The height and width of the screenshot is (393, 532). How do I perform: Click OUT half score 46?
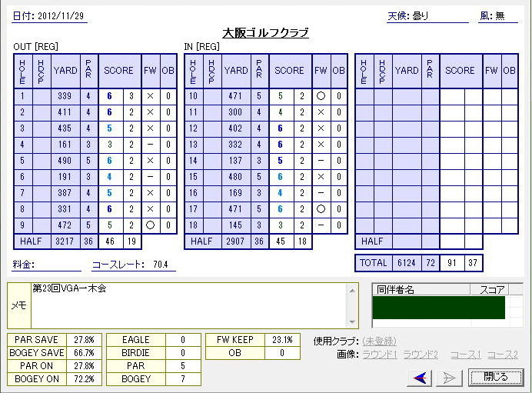pos(110,241)
